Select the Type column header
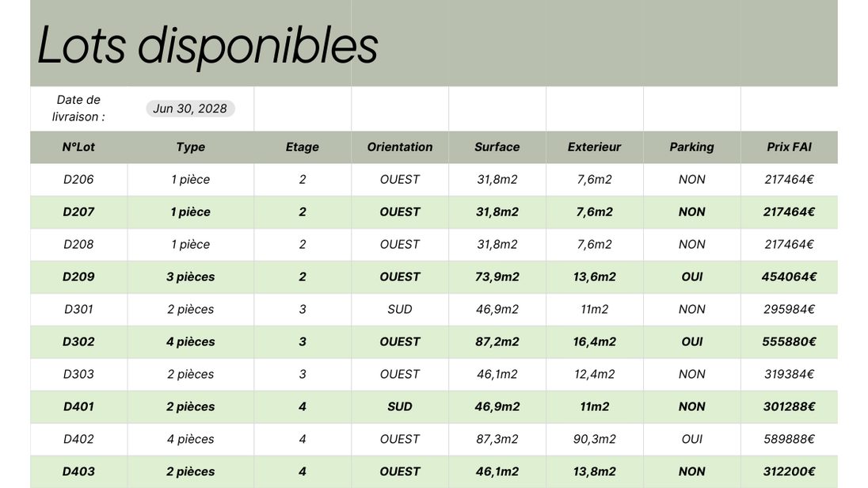This screenshot has height=488, width=868. click(190, 147)
